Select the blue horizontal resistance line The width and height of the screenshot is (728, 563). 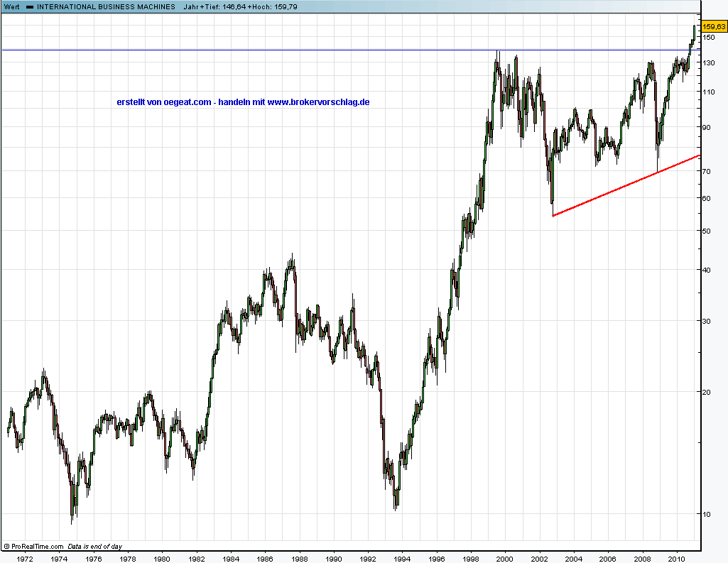point(351,50)
